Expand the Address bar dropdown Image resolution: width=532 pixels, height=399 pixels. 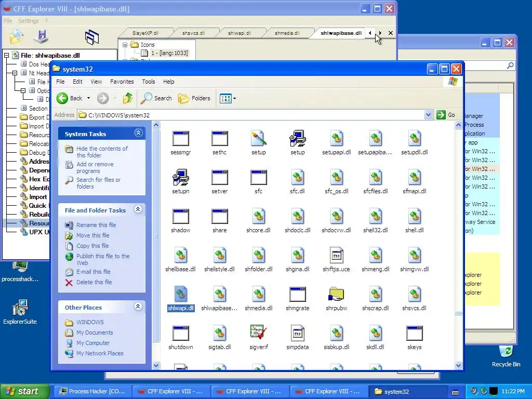[x=428, y=115]
